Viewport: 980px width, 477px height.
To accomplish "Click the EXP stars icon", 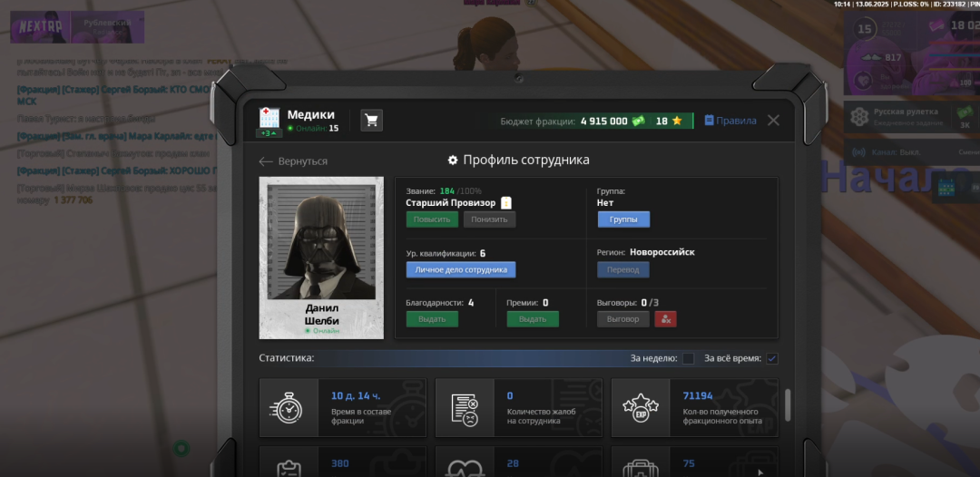I will point(641,408).
